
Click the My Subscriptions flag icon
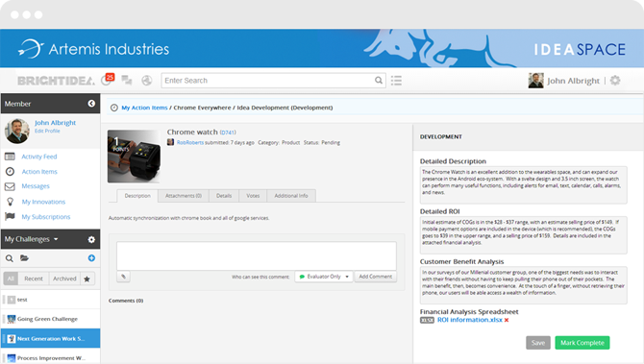10,216
